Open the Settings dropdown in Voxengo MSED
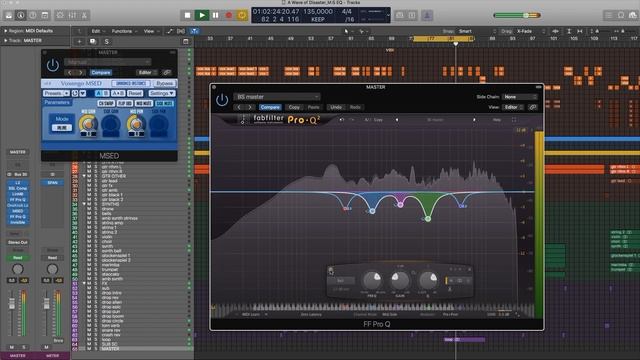Viewport: 640px width, 360px height. [x=162, y=93]
